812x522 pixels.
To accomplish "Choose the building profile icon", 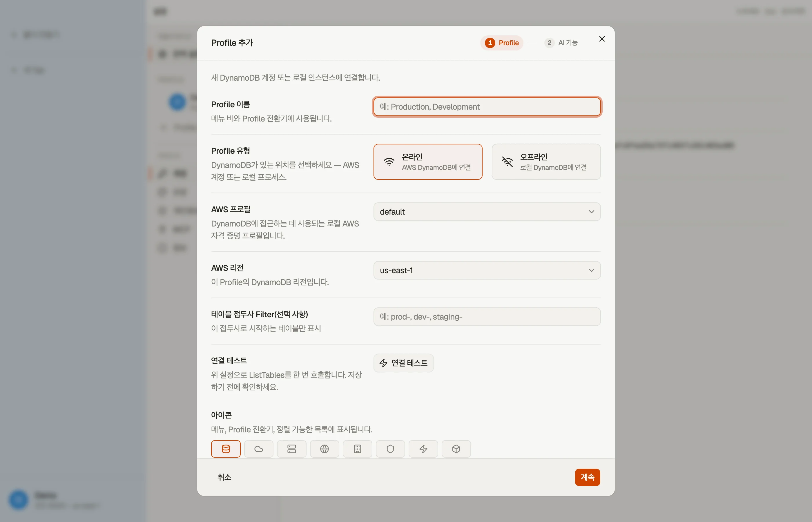I will pos(357,449).
